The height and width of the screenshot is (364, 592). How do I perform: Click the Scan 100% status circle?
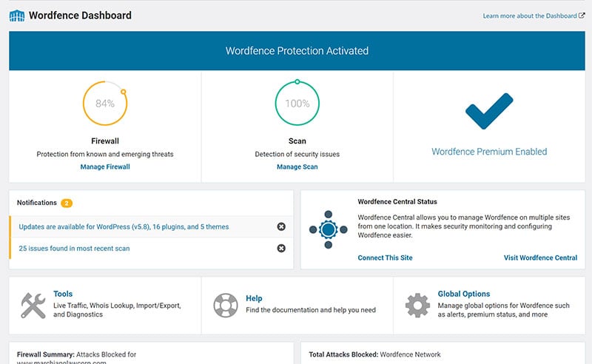pyautogui.click(x=297, y=103)
